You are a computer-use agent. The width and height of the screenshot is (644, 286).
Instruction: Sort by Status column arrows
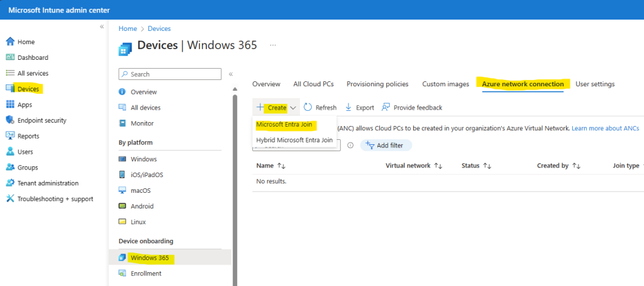(x=487, y=166)
